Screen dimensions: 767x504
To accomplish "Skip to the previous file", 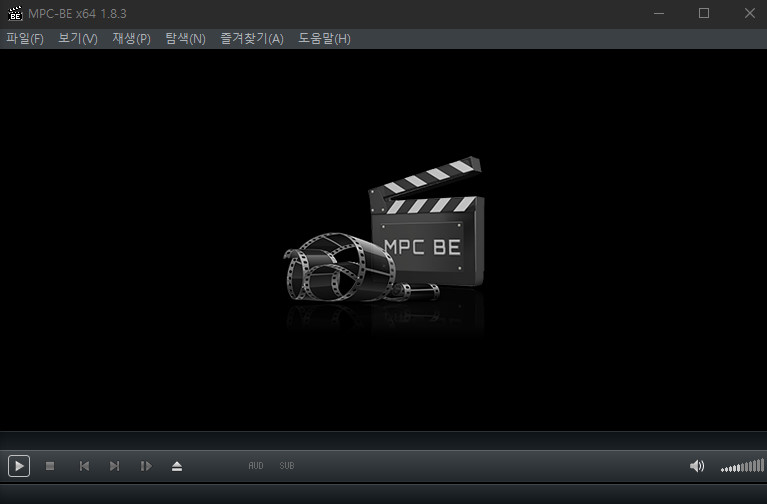I will [x=84, y=466].
